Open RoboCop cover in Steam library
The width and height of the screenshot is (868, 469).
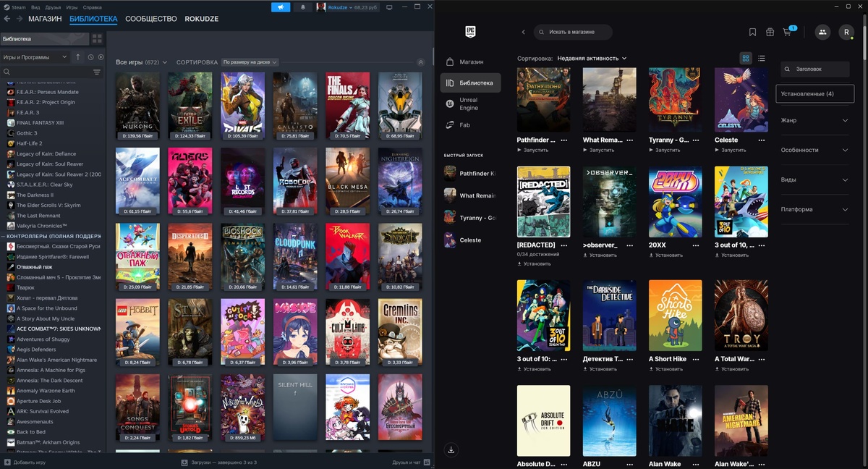click(295, 182)
